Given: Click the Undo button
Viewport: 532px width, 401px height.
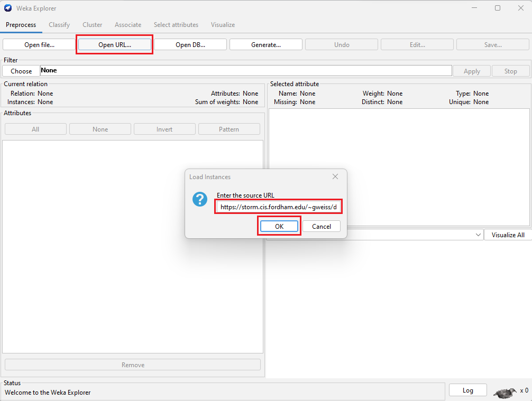Looking at the screenshot, I should point(342,45).
